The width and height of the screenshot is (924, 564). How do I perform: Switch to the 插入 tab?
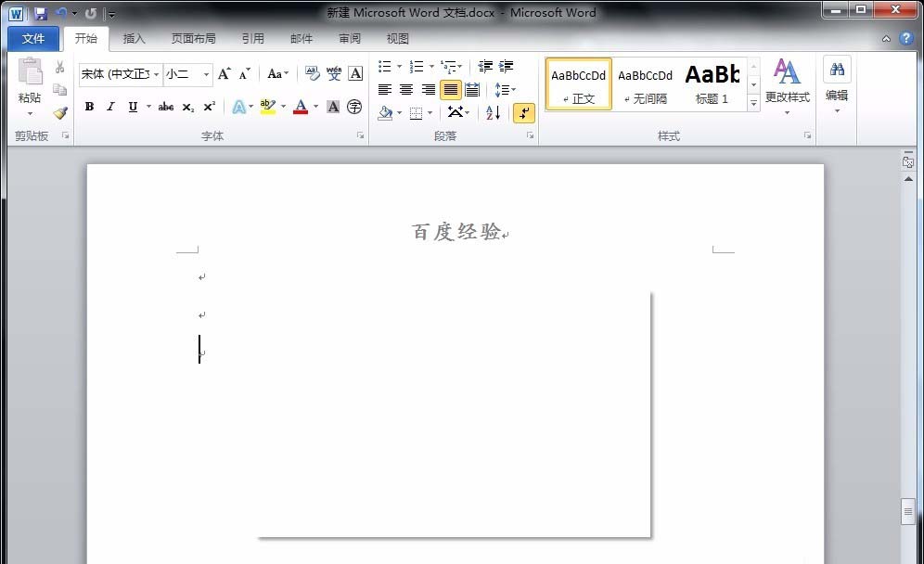coord(134,39)
